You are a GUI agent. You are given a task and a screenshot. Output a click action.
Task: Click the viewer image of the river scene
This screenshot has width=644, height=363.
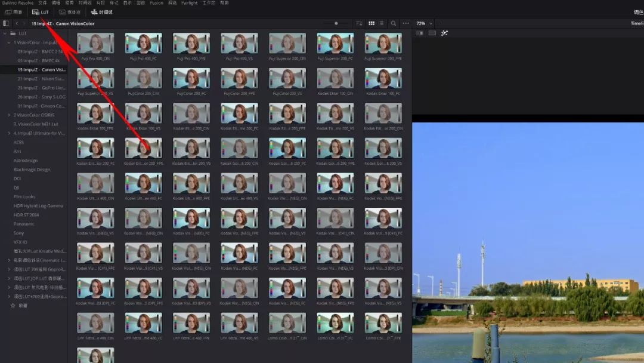(x=528, y=242)
